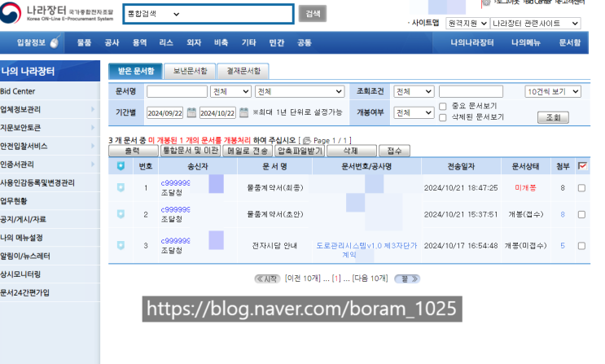Toggle the select-all checkbox in header
605x364 pixels.
pos(582,166)
